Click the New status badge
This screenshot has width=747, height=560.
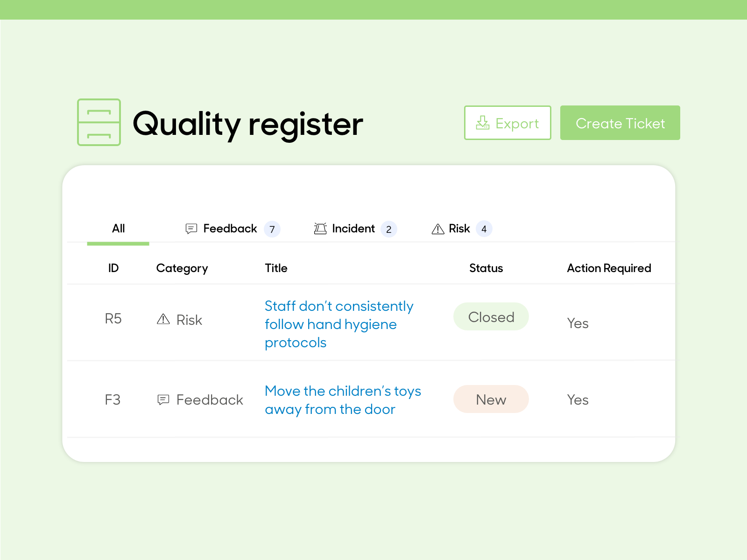(x=491, y=399)
